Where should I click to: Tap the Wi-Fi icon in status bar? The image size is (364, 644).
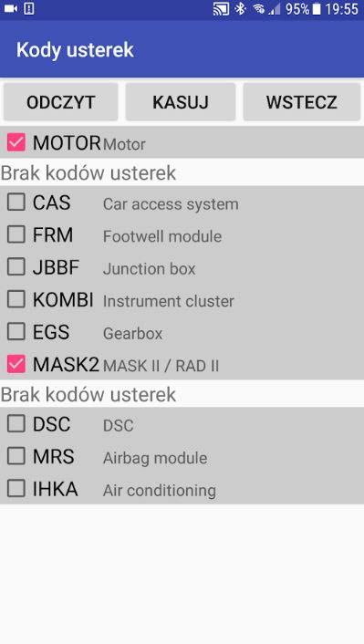point(259,8)
